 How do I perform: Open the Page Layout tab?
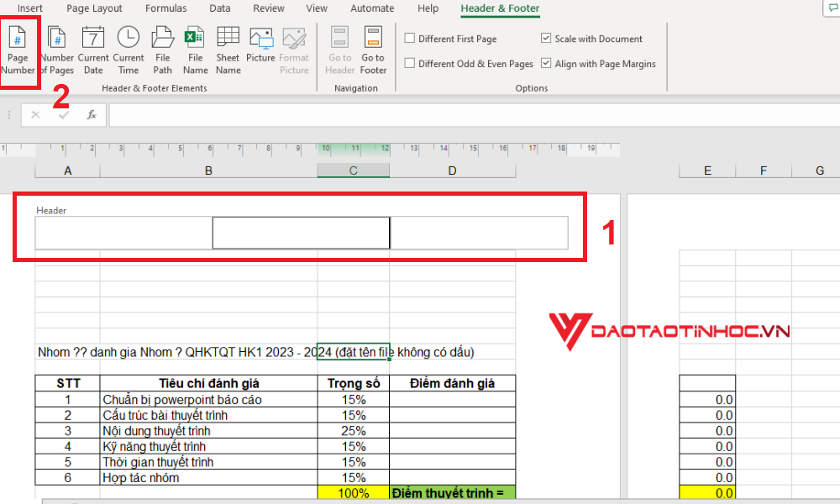[x=94, y=8]
